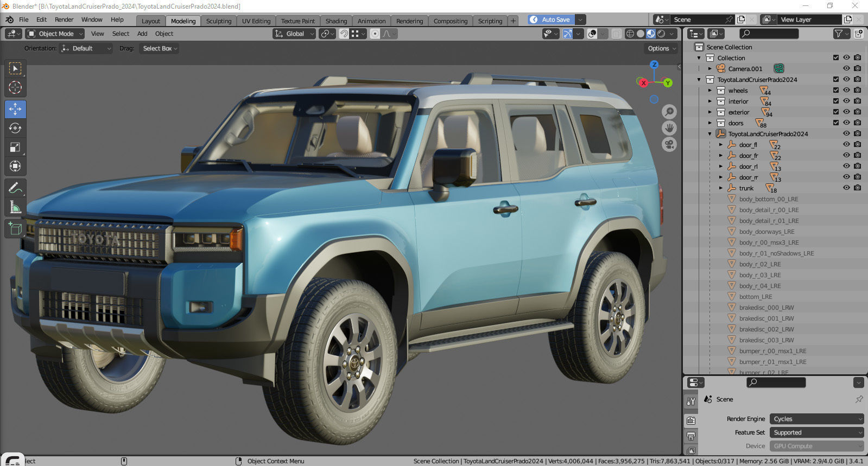Disable render for the Collection row
The image size is (868, 466).
pyautogui.click(x=857, y=58)
